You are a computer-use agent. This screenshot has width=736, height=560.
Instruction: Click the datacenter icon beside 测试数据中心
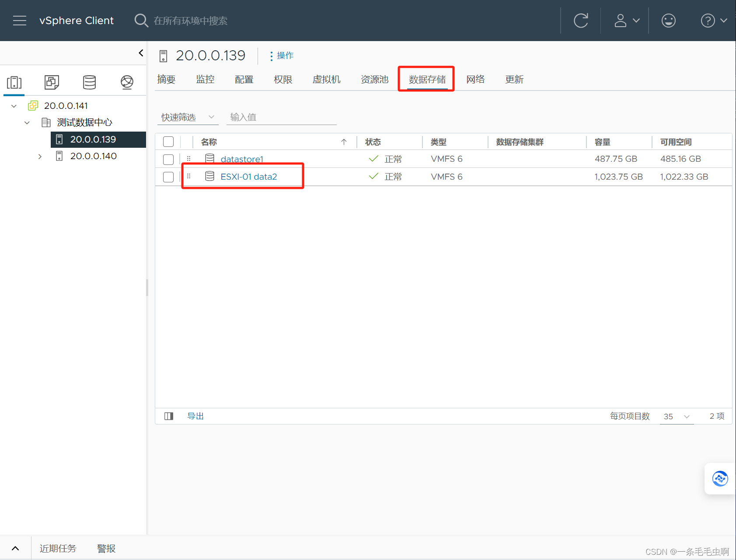click(x=46, y=122)
